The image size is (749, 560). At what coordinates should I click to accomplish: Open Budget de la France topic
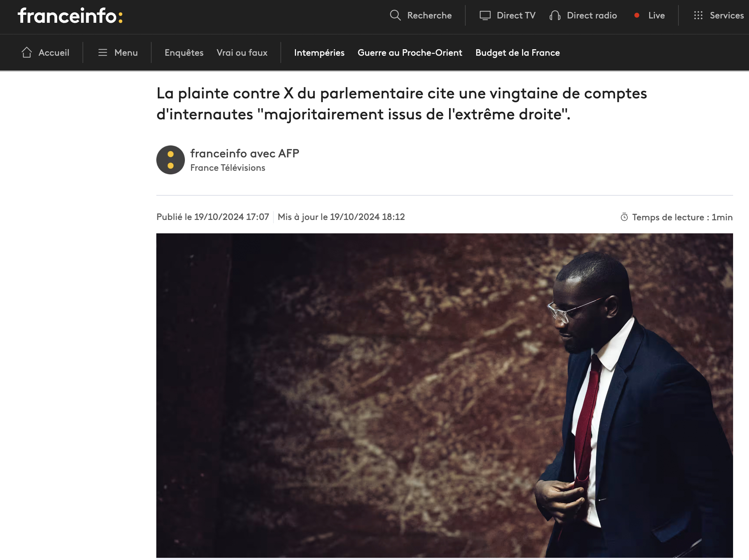click(517, 53)
